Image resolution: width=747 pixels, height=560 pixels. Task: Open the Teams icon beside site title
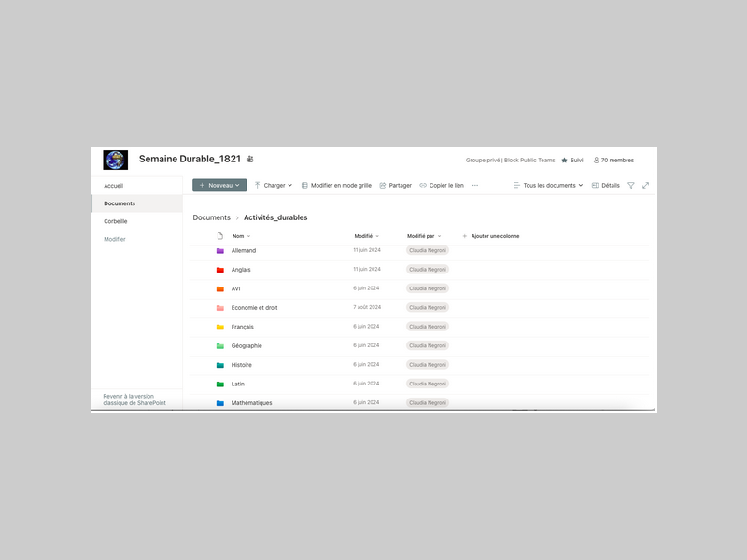pos(249,160)
